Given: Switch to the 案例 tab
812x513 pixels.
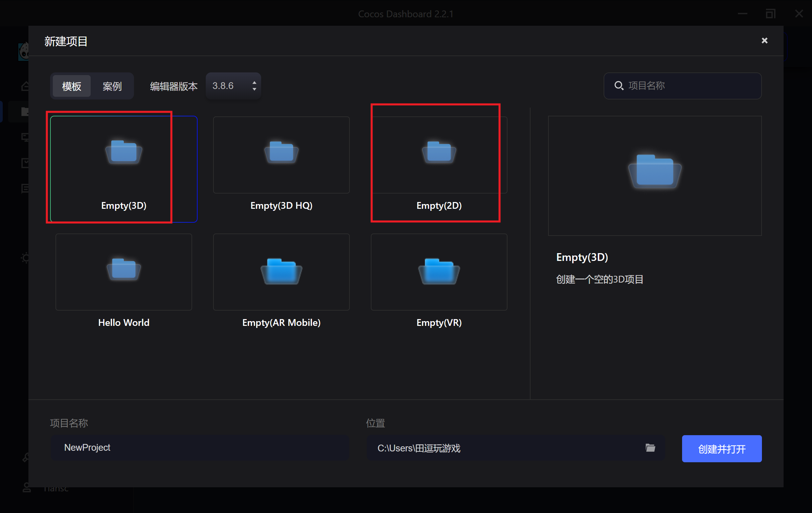Looking at the screenshot, I should [112, 86].
